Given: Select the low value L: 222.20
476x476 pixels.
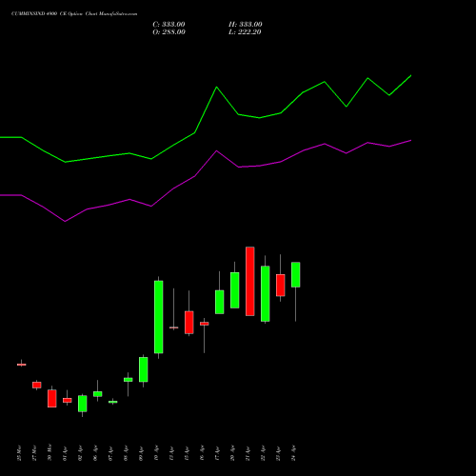Looking at the screenshot, I should click(x=245, y=32).
